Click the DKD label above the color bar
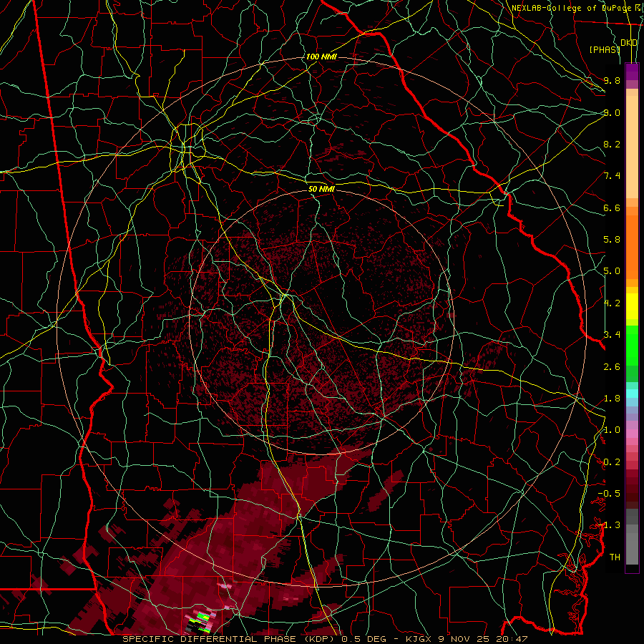The width and height of the screenshot is (644, 644). pyautogui.click(x=629, y=43)
